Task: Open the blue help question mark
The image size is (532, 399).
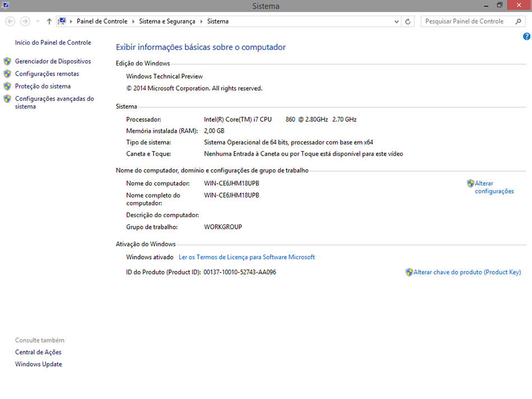Action: point(526,36)
